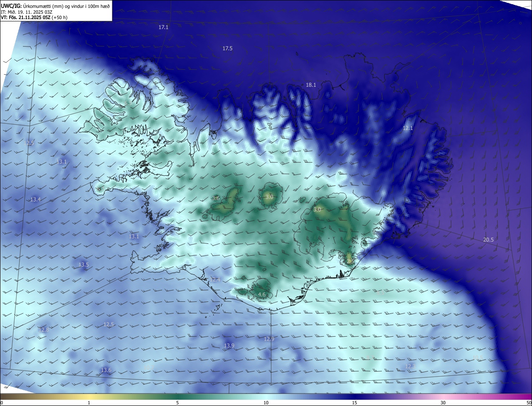
Task: Click the 12.1 value label
Action: click(x=408, y=128)
